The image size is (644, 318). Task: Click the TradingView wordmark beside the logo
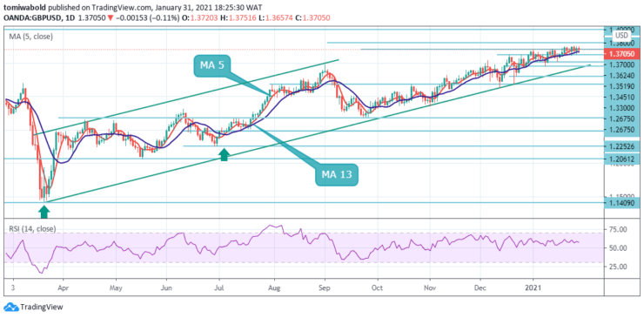[42, 307]
